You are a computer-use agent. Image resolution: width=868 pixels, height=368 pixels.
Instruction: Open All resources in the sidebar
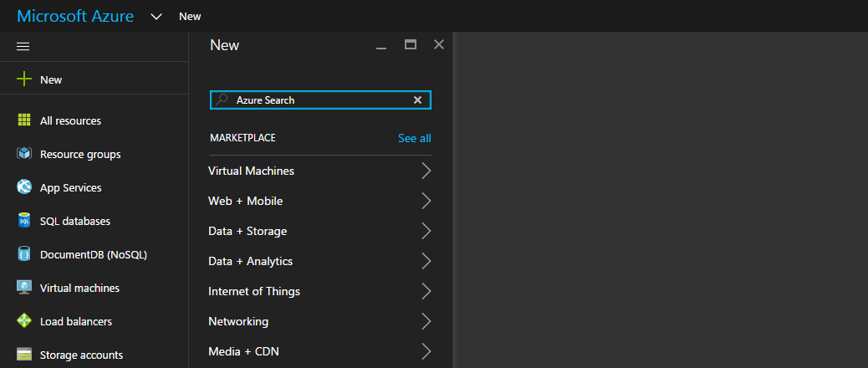pyautogui.click(x=70, y=120)
